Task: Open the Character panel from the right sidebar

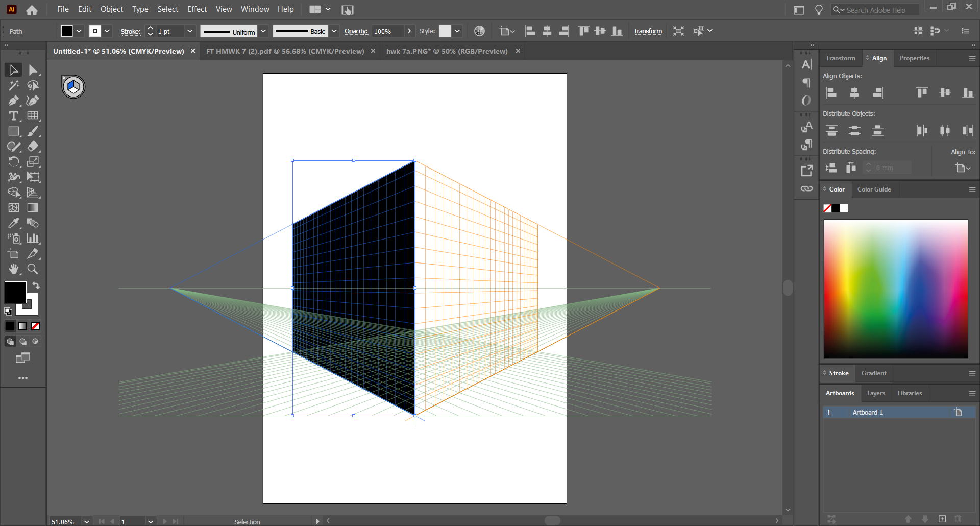Action: click(x=806, y=64)
